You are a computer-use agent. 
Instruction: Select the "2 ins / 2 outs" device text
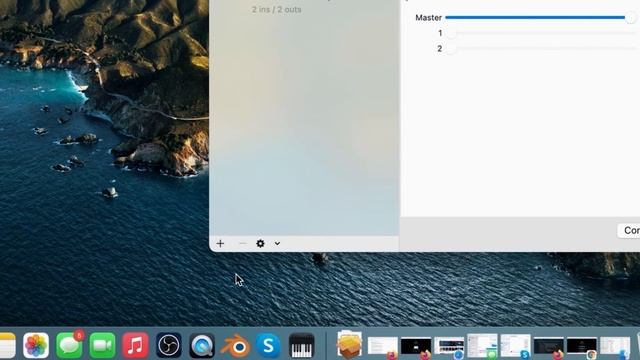click(276, 9)
